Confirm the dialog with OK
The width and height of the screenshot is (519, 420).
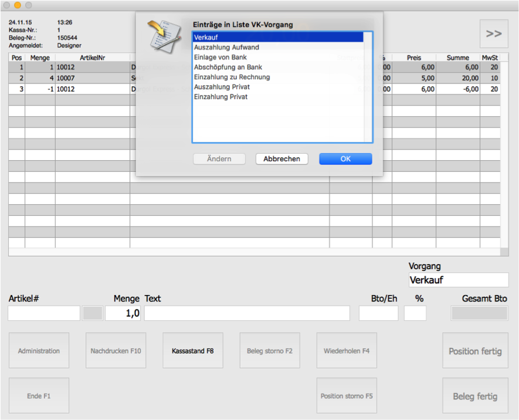(345, 159)
